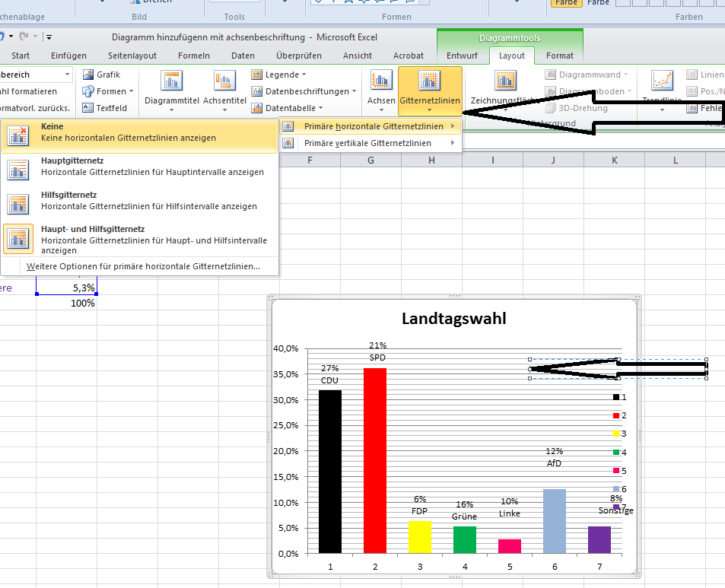Open Weitere Optionen für primäre horizontale Gitternetzlinien
The height and width of the screenshot is (588, 725).
(x=143, y=266)
